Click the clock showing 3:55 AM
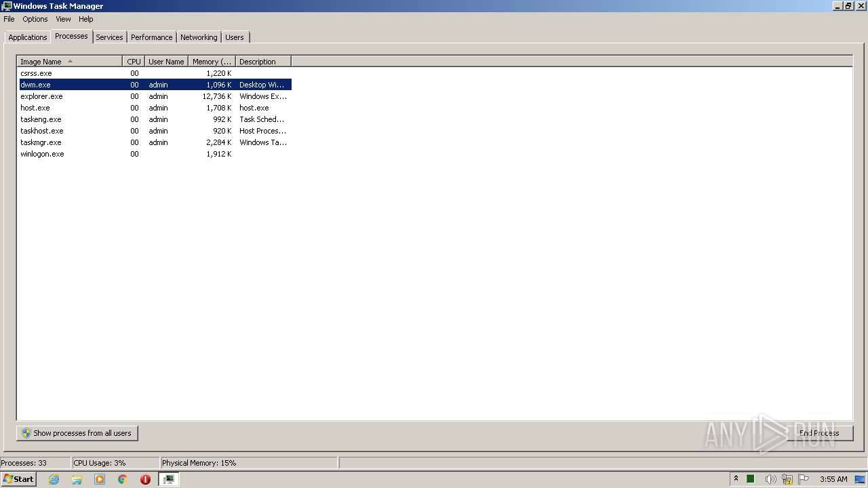The image size is (868, 488). (833, 479)
